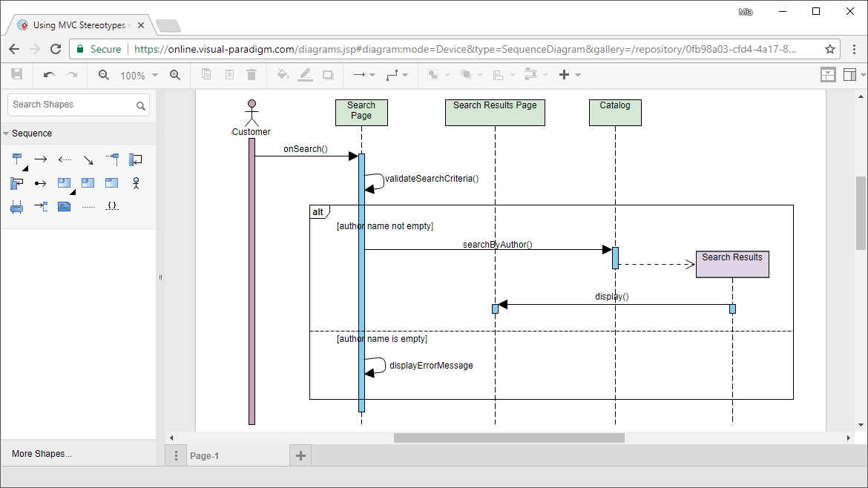Open the Connection arrow style dropdown
Viewport: 868px width, 488px height.
(x=364, y=75)
